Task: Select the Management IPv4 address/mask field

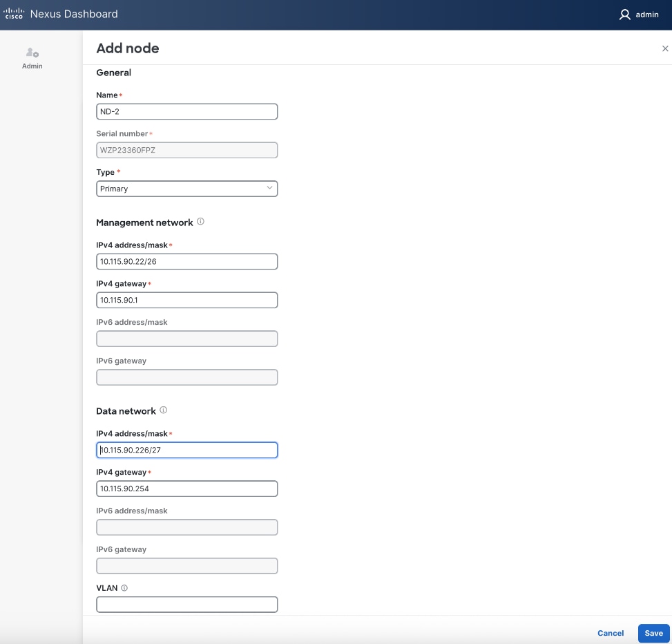Action: (186, 261)
